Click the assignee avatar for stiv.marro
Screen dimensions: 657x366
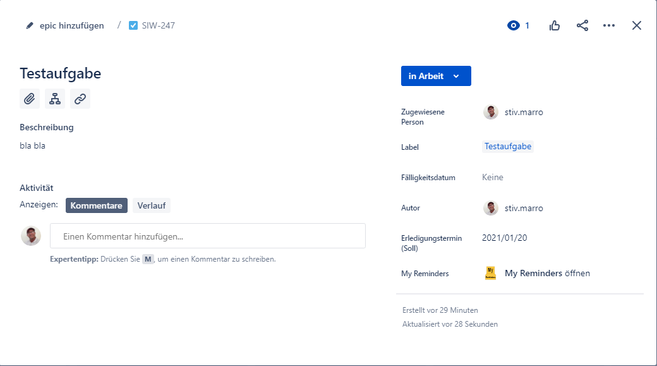tap(491, 112)
